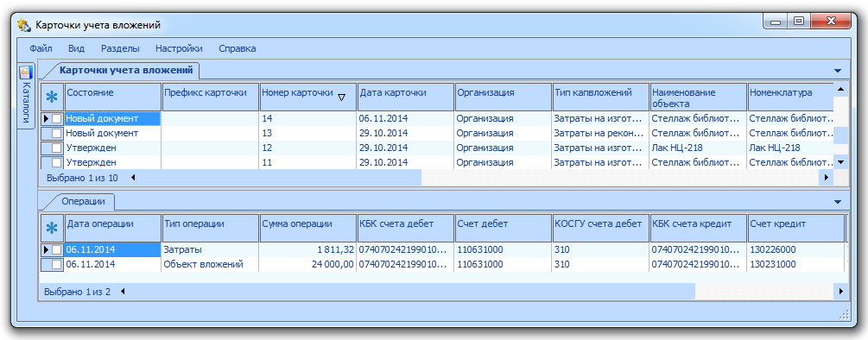868x340 pixels.
Task: Tick the checkbox for card number 11
Action: (x=57, y=162)
